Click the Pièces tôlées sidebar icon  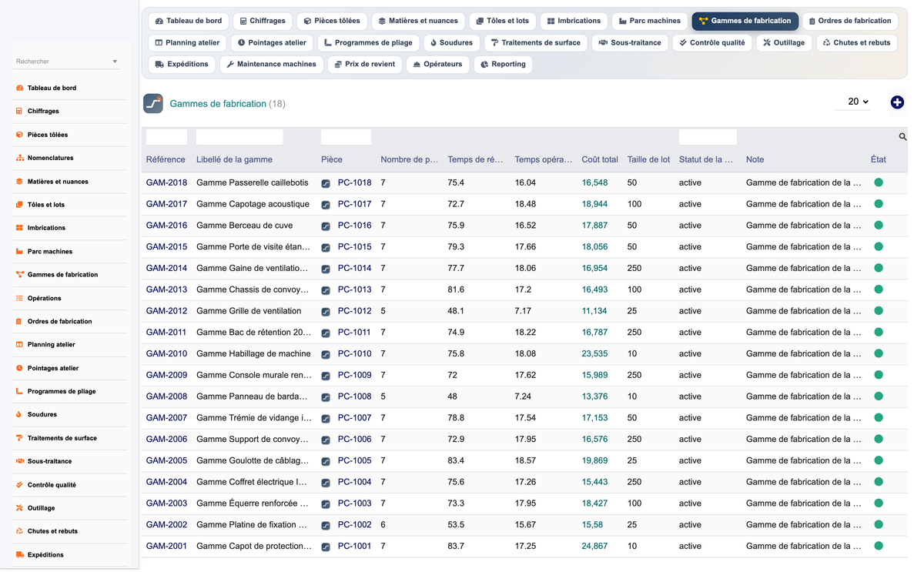click(x=19, y=135)
